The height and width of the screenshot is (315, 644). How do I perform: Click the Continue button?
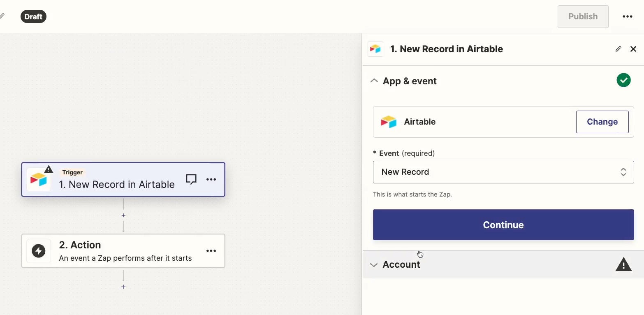pos(503,225)
